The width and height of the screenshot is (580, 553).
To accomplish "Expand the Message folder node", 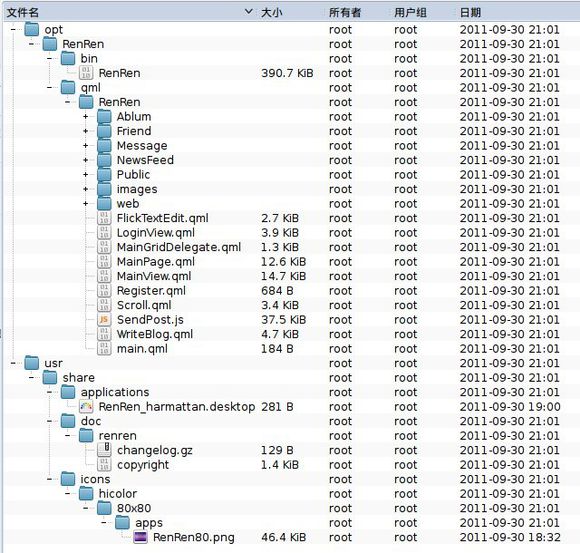I will [86, 145].
